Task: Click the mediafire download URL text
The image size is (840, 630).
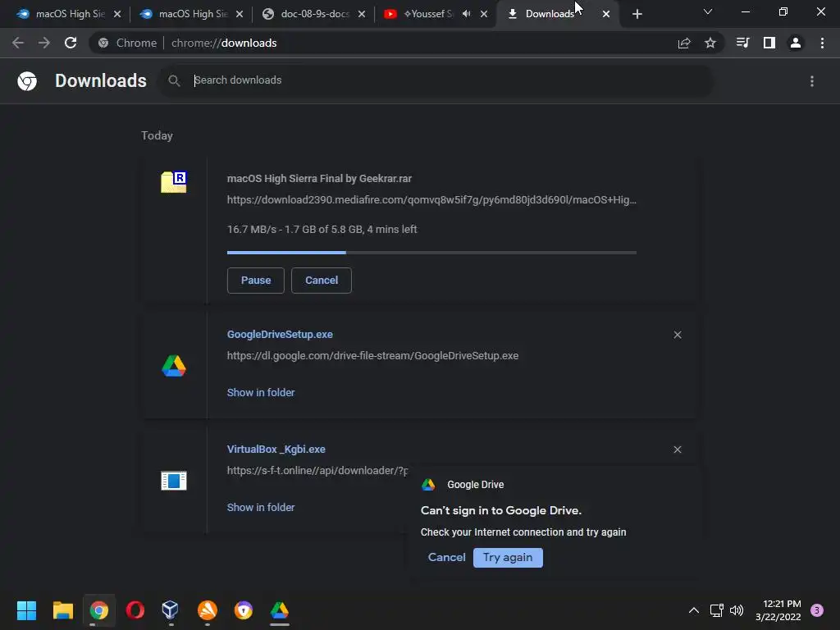Action: tap(431, 200)
